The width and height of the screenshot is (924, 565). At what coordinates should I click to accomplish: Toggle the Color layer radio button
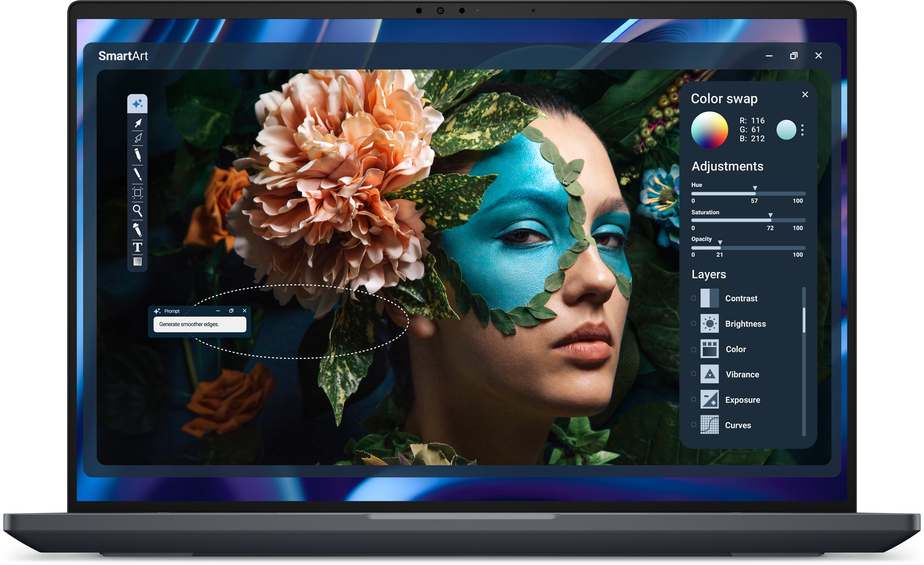(x=694, y=350)
